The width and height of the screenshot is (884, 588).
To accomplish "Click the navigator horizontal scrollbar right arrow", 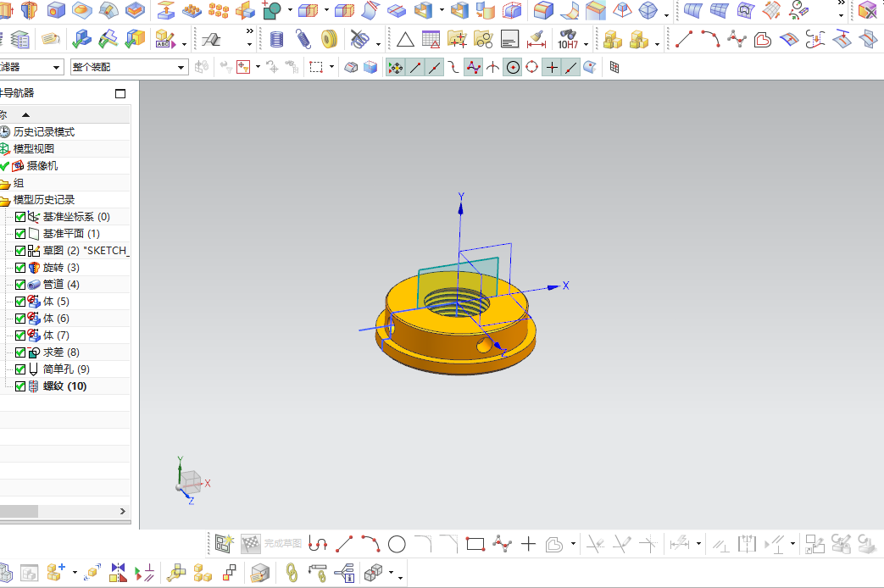I will click(x=122, y=512).
